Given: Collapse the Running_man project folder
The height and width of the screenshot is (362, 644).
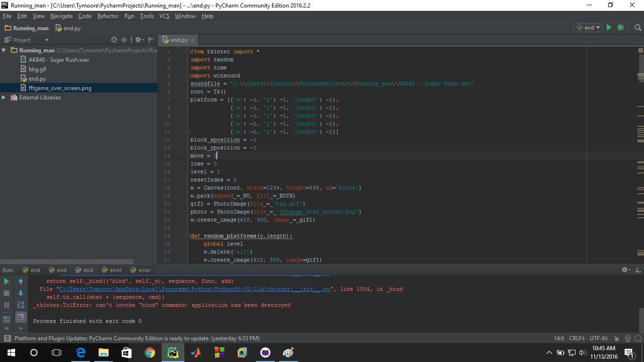Looking at the screenshot, I should point(4,50).
